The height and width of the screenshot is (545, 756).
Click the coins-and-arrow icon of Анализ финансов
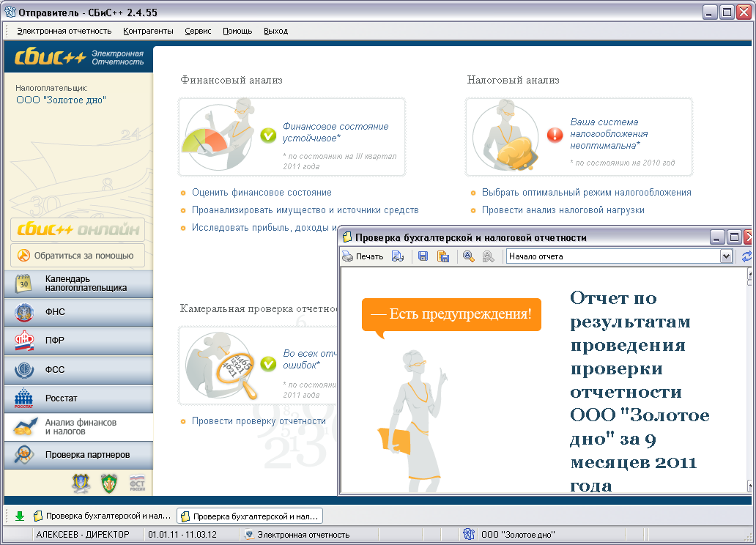[25, 427]
